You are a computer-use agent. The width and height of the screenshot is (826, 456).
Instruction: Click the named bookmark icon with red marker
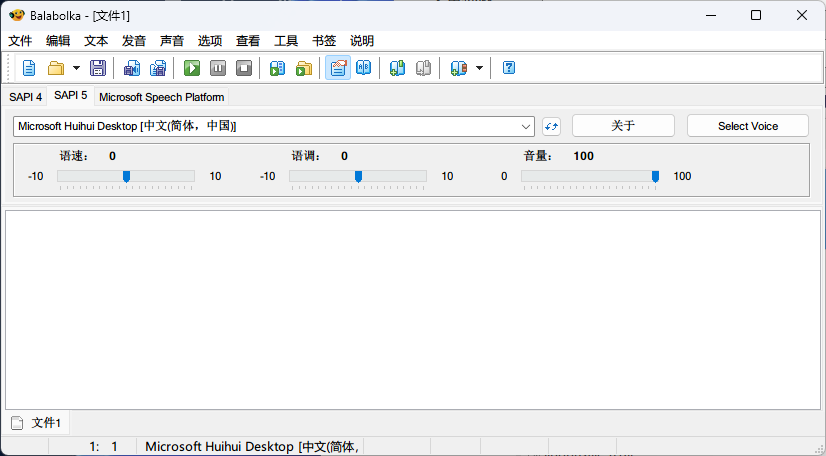[459, 68]
